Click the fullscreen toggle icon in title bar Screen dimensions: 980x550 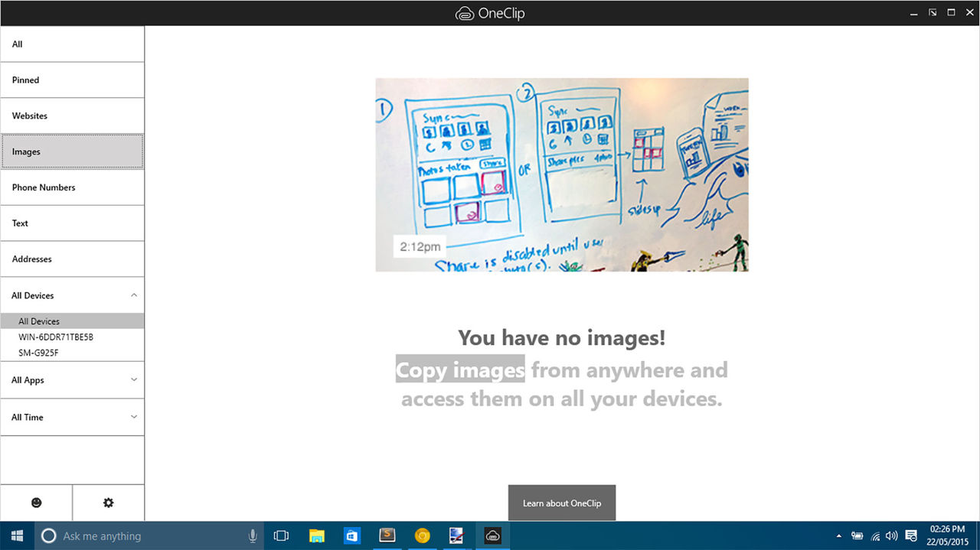(933, 13)
